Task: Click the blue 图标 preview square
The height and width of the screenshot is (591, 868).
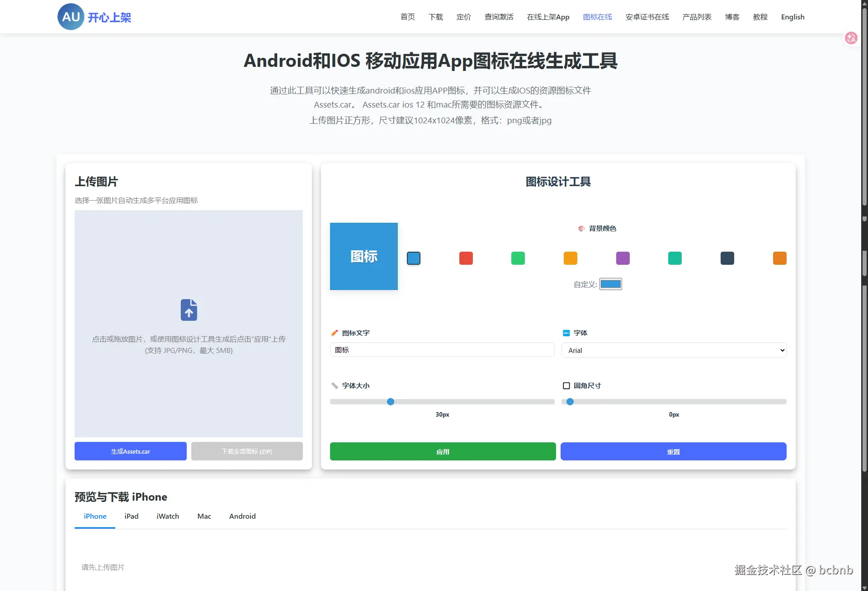Action: 364,256
